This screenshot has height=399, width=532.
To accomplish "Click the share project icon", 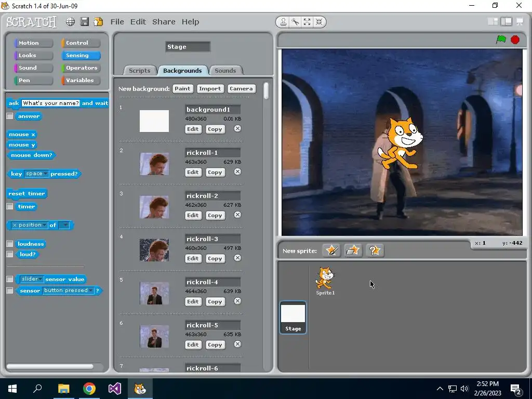I will tap(98, 22).
